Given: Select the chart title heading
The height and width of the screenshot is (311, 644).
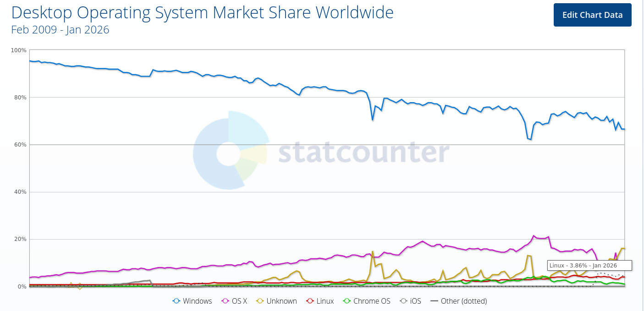Looking at the screenshot, I should (x=203, y=12).
